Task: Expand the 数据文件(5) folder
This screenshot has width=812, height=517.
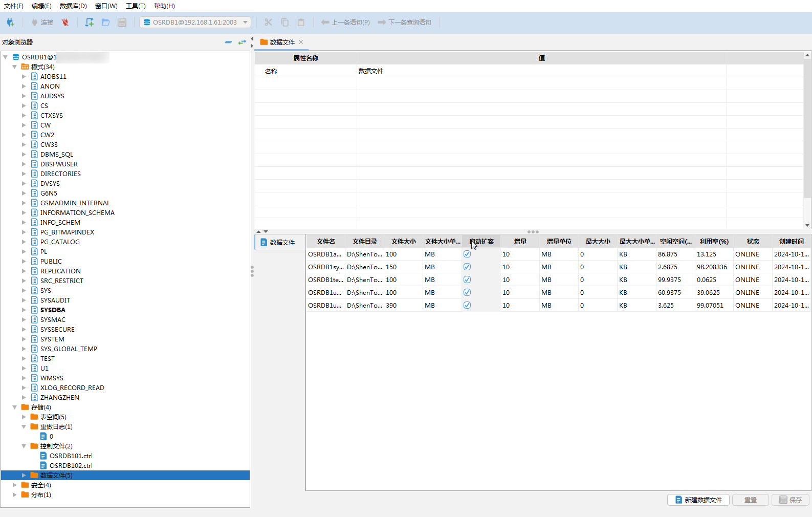Action: click(x=24, y=475)
